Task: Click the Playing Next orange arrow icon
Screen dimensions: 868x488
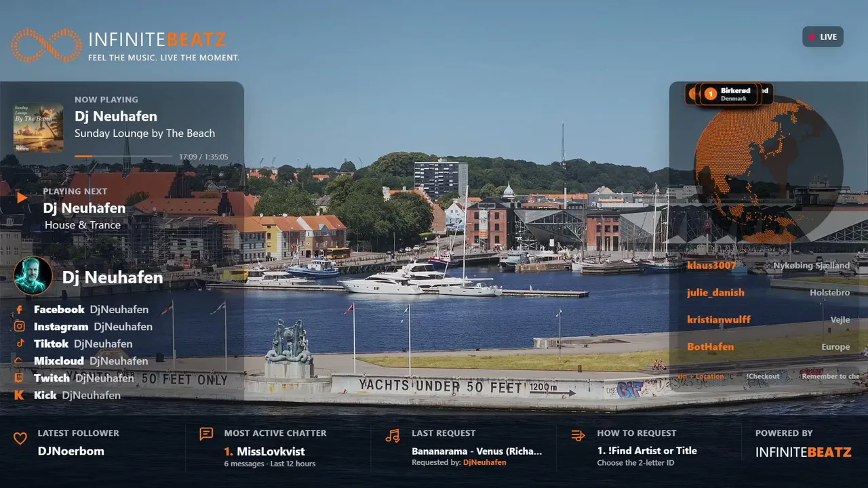Action: 22,197
